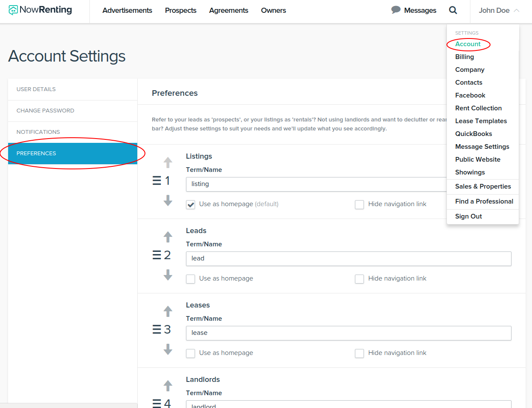Click the Leads reorder handle icon
This screenshot has height=408, width=532.
157,255
